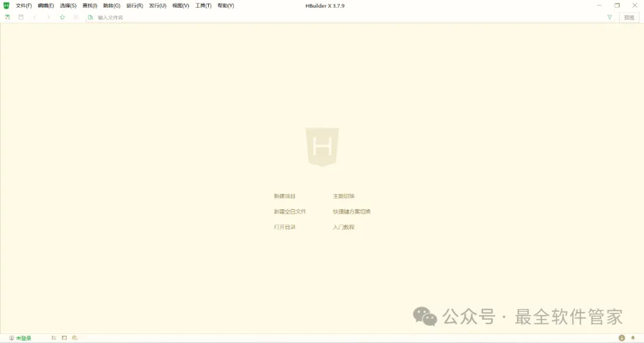Click the third status bar icon next to terminal
This screenshot has height=343, width=644.
75,338
